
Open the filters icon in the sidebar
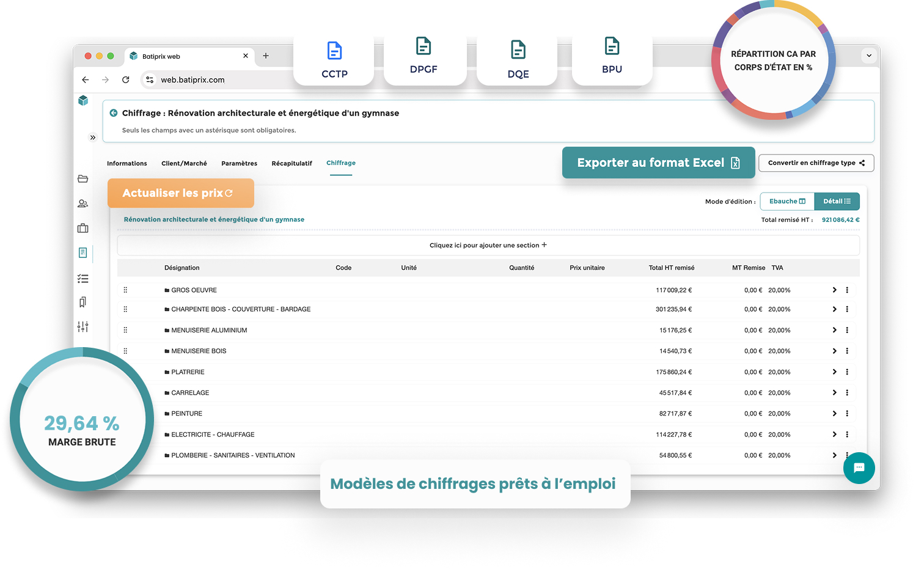tap(83, 326)
